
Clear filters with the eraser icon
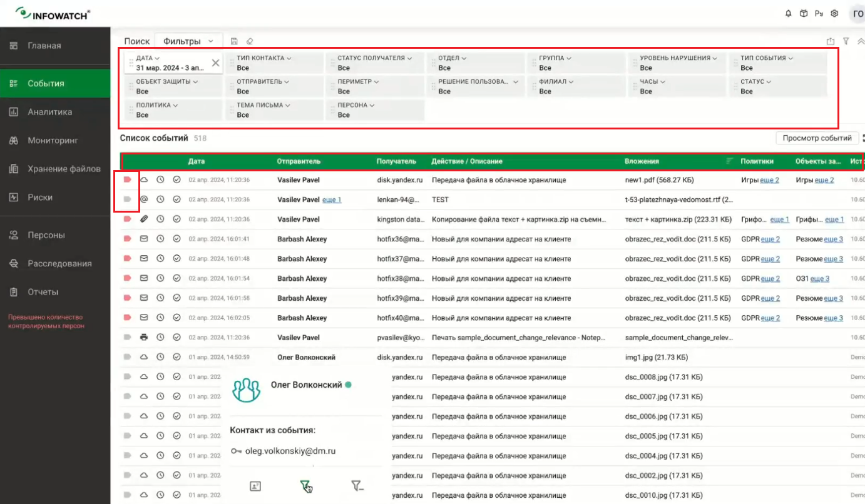point(250,41)
